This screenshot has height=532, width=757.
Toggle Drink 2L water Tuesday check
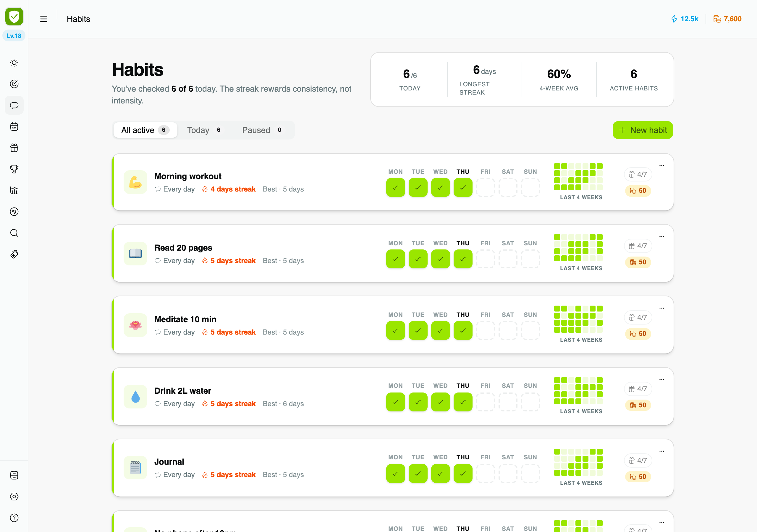(418, 402)
